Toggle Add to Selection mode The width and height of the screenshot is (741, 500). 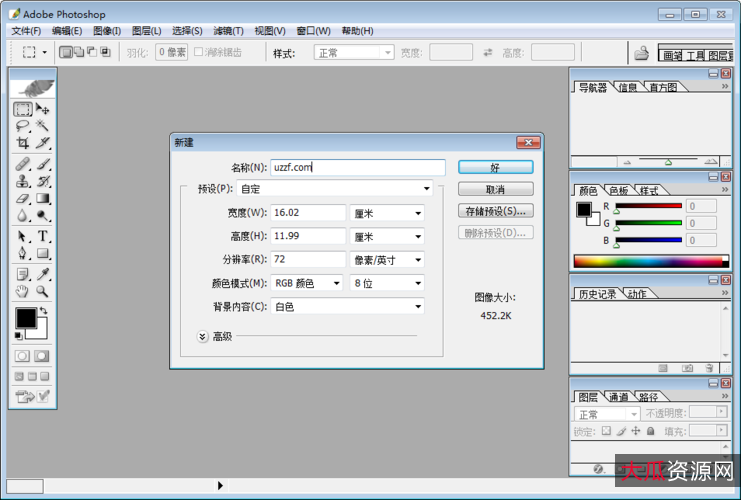(x=79, y=52)
